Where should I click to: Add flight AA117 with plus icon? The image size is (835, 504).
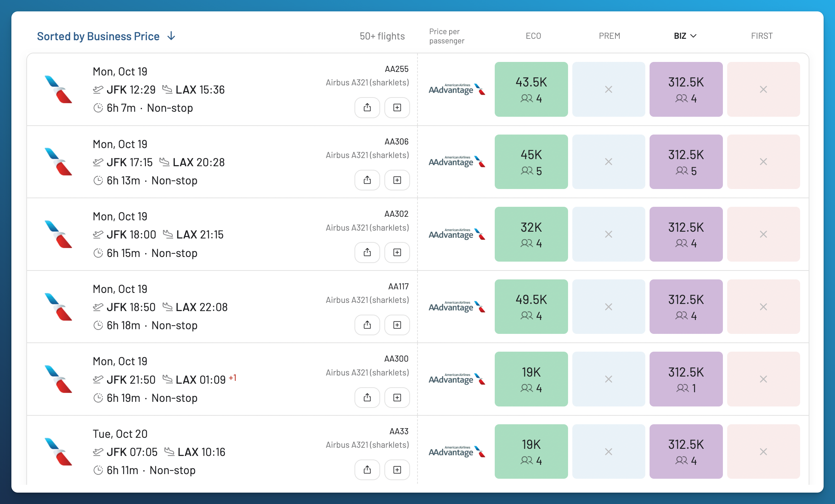point(397,325)
